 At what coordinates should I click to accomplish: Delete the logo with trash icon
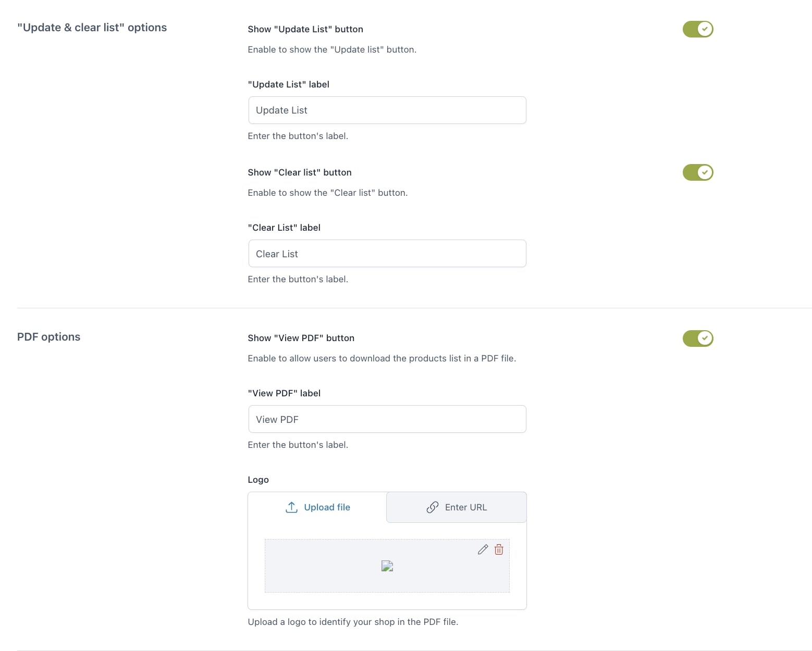point(499,549)
